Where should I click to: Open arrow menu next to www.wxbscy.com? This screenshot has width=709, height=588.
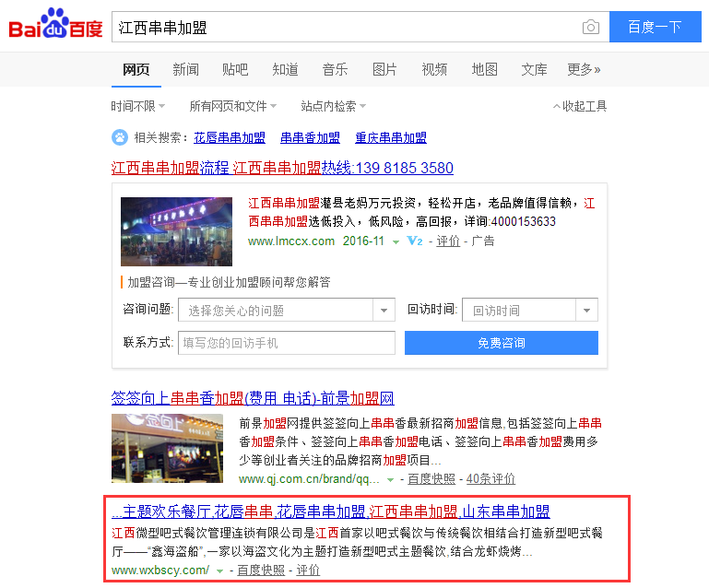[x=219, y=570]
